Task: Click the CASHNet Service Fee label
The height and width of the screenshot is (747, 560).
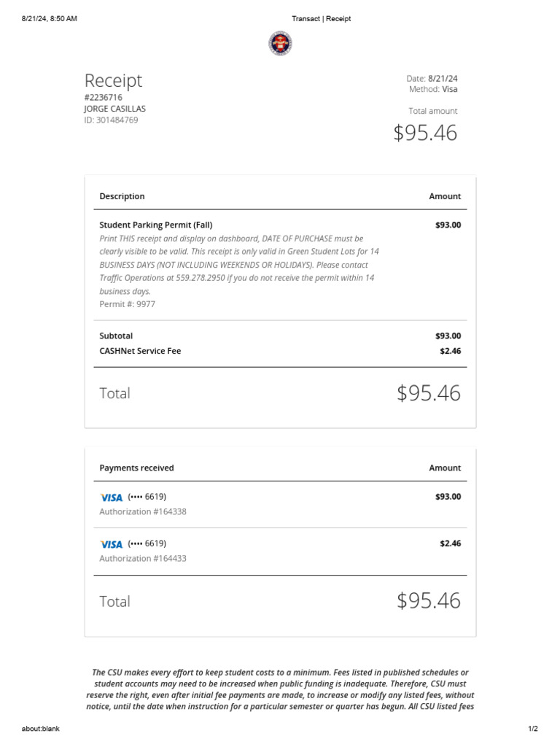Action: coord(140,351)
